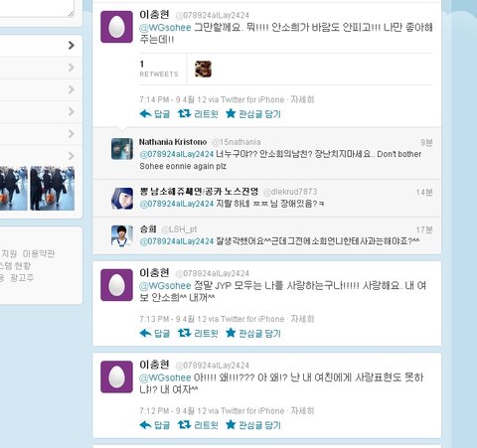Open the @WGsohee mention in top tweet

[165, 27]
